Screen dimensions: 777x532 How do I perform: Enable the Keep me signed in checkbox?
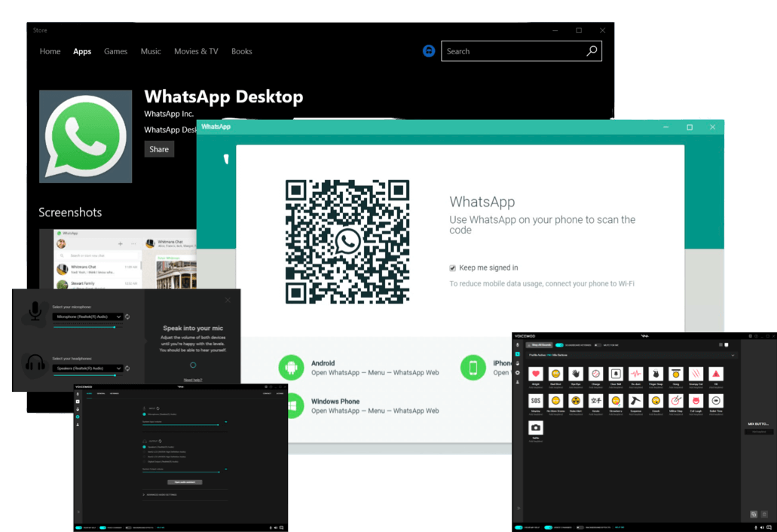(x=452, y=268)
